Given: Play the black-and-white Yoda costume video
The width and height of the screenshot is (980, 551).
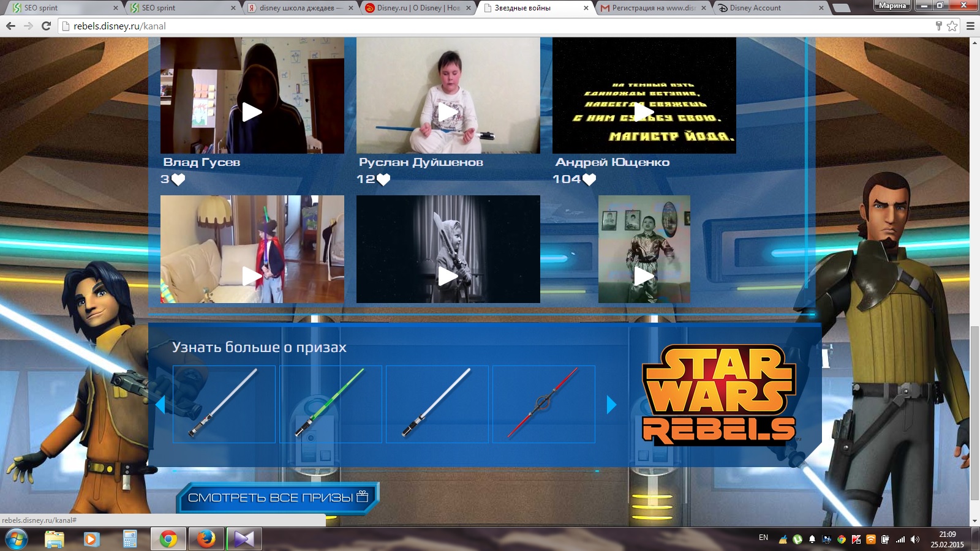Looking at the screenshot, I should pyautogui.click(x=448, y=276).
